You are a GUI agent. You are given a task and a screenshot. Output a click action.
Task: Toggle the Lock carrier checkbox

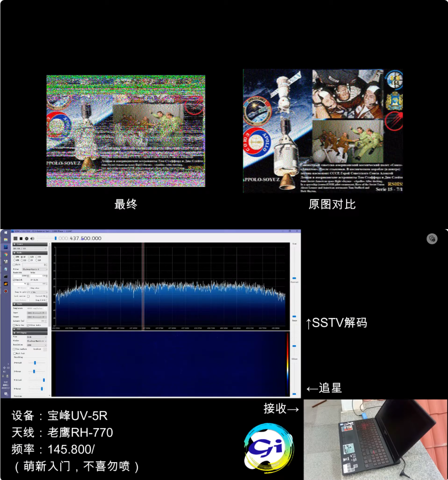[28, 296]
